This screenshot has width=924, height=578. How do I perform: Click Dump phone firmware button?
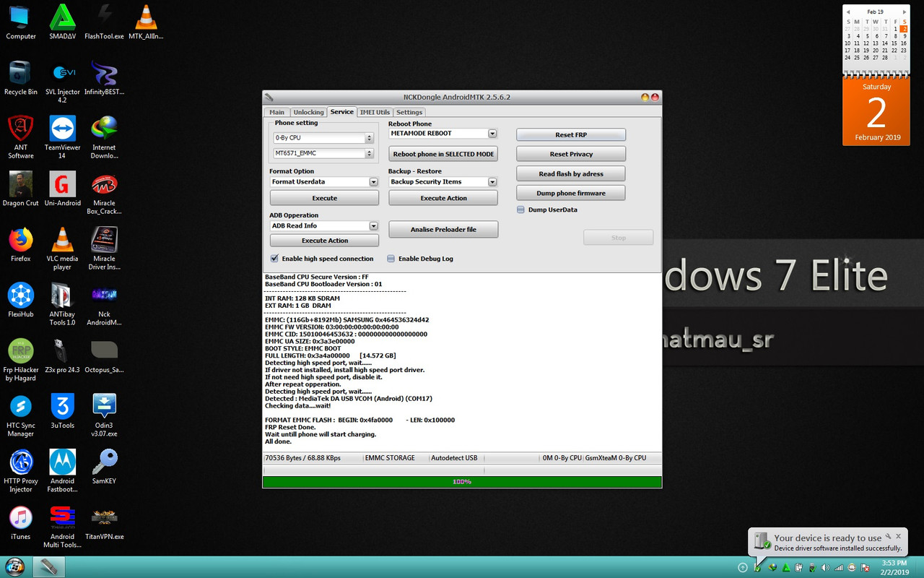pos(571,193)
